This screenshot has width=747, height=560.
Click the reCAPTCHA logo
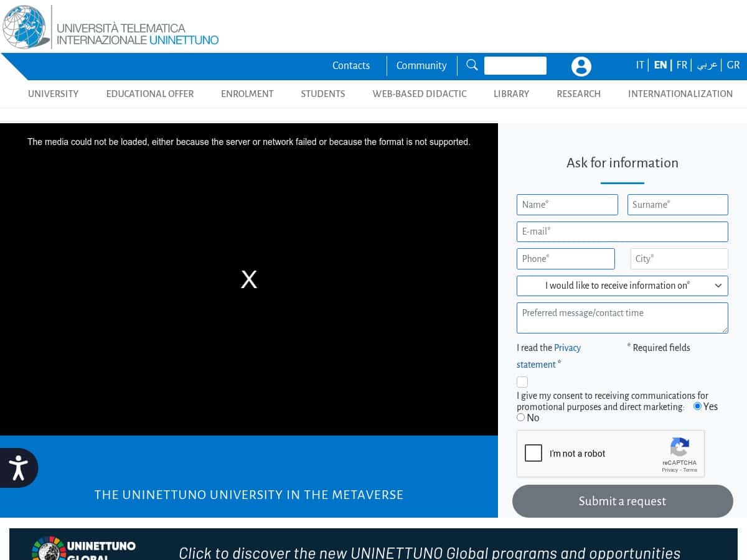click(x=680, y=447)
